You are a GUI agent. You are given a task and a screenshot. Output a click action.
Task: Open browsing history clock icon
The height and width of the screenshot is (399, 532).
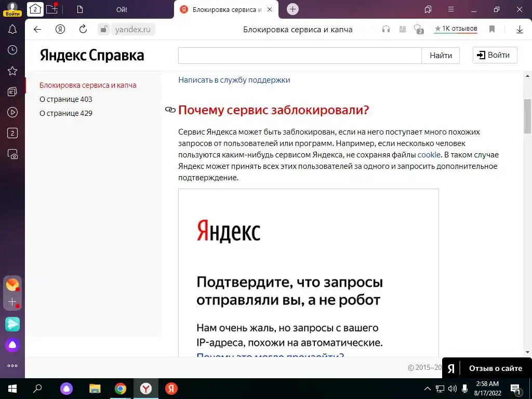pyautogui.click(x=12, y=50)
